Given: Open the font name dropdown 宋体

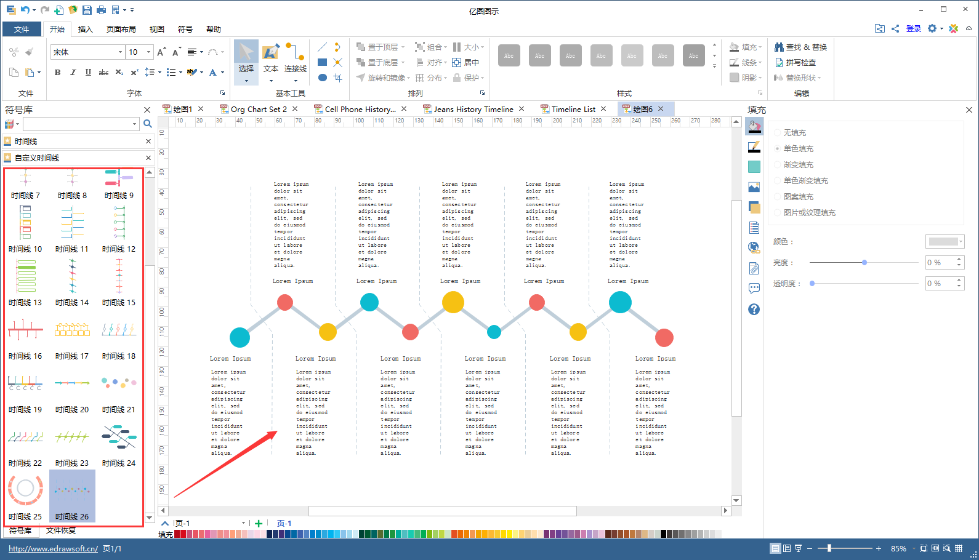Looking at the screenshot, I should point(120,52).
